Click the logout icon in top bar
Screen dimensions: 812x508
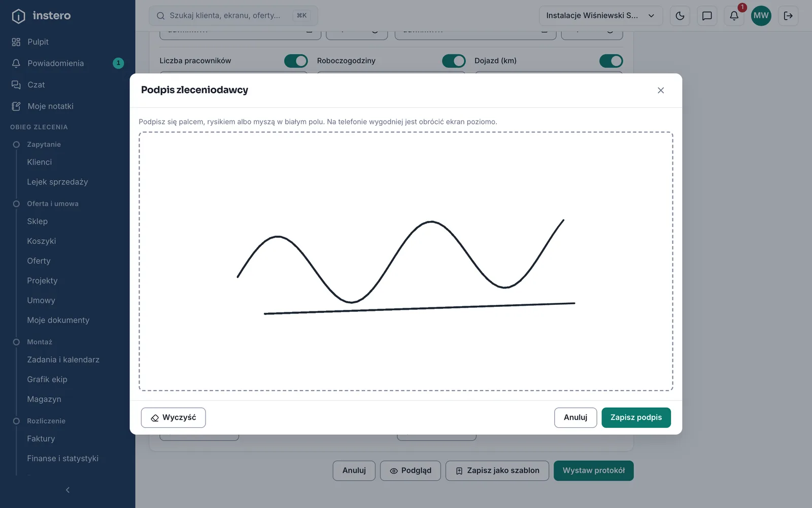[788, 16]
